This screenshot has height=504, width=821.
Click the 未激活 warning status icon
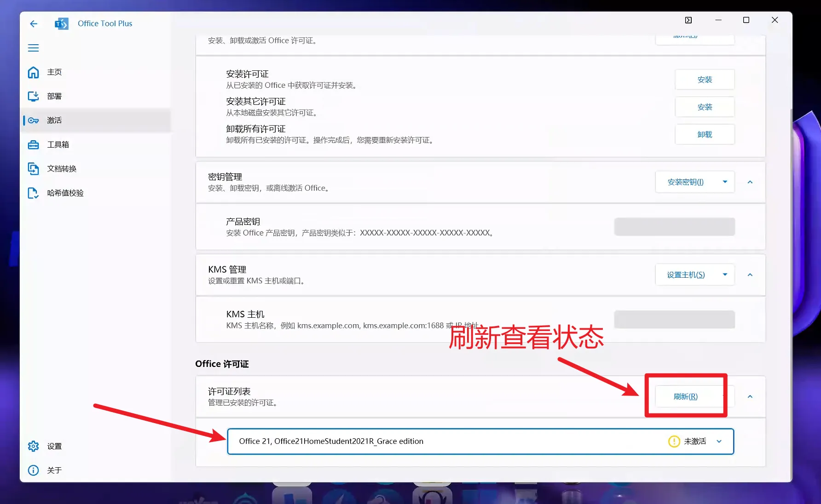coord(674,441)
